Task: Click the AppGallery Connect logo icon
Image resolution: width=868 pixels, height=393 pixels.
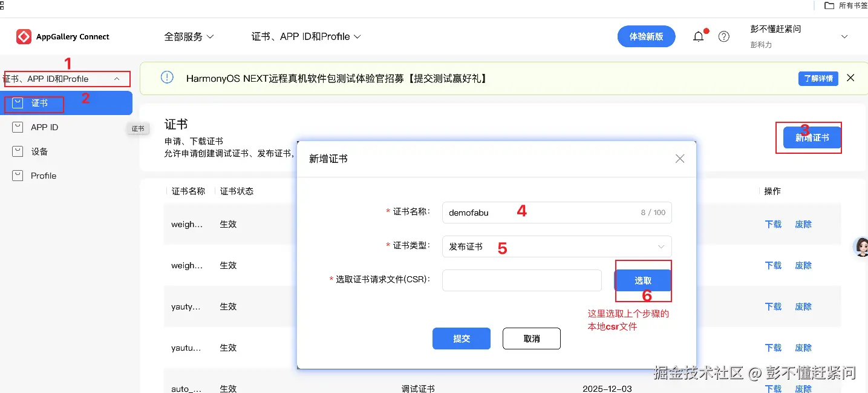Action: pyautogui.click(x=24, y=36)
